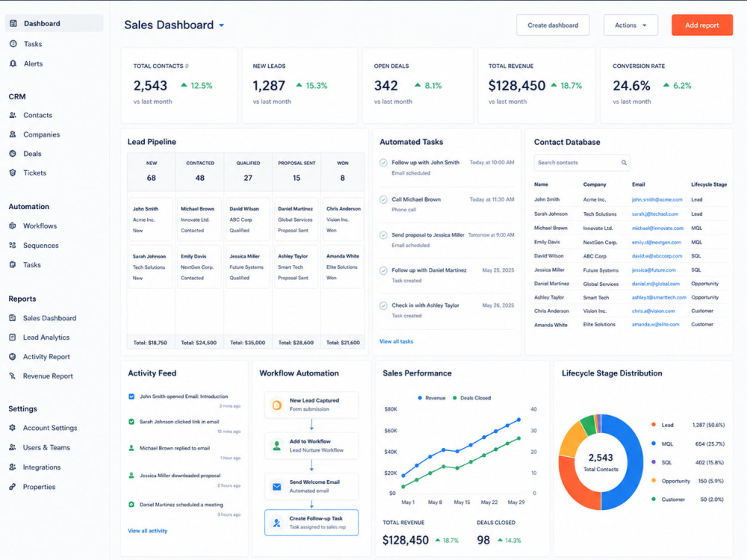The width and height of the screenshot is (747, 560).
Task: Click the Create dashboard button
Action: (553, 25)
